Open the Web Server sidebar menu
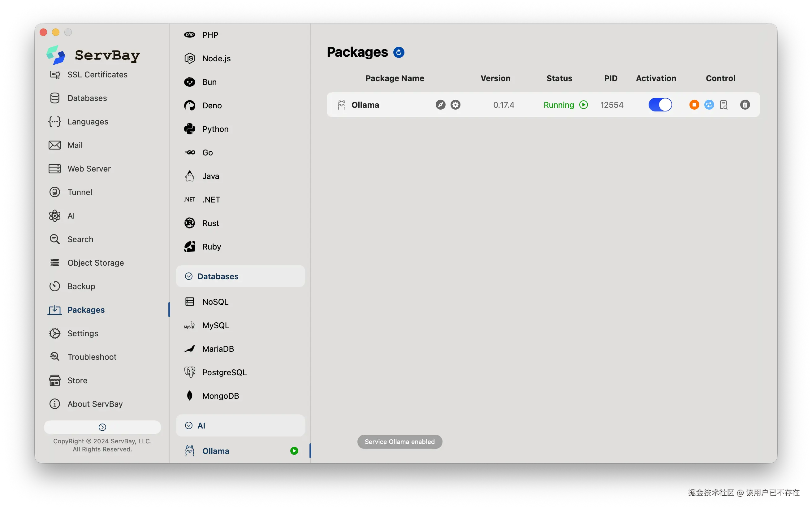 pos(89,169)
